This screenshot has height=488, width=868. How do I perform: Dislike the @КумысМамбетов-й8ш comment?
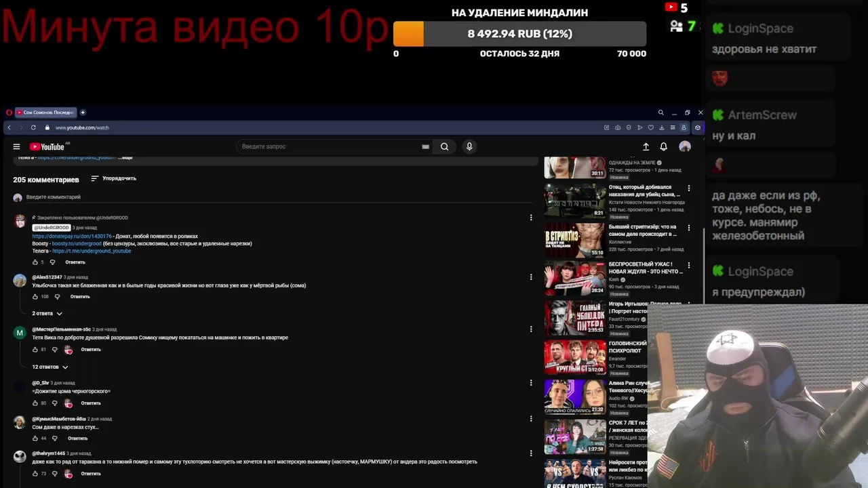click(x=55, y=438)
